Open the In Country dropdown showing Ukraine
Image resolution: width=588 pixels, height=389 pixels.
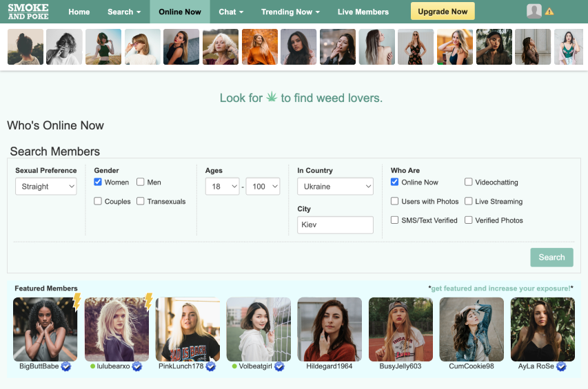(335, 187)
